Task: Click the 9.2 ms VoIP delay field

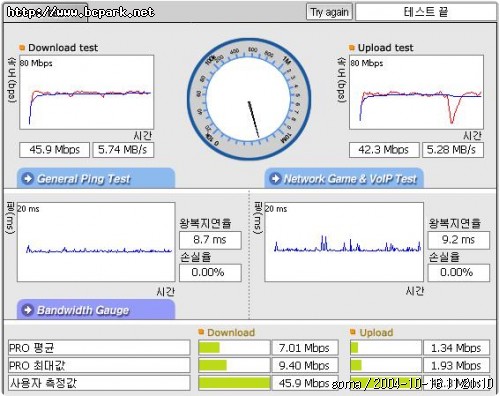Action: pyautogui.click(x=459, y=240)
